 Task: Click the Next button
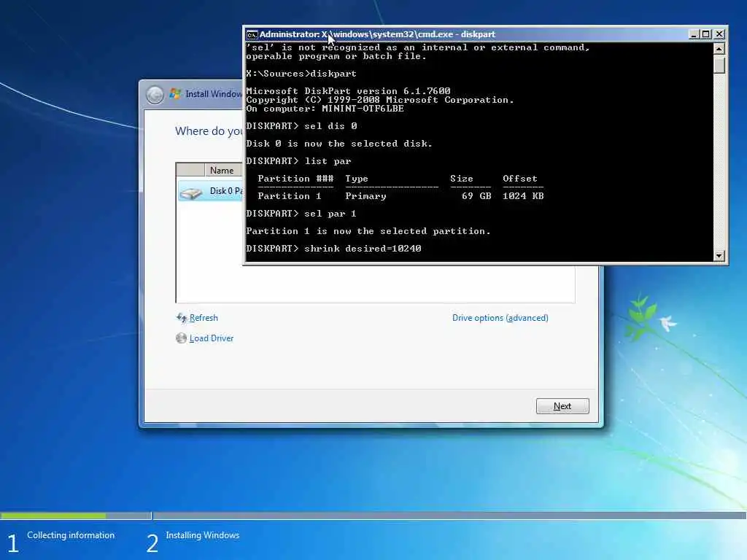[x=562, y=406]
